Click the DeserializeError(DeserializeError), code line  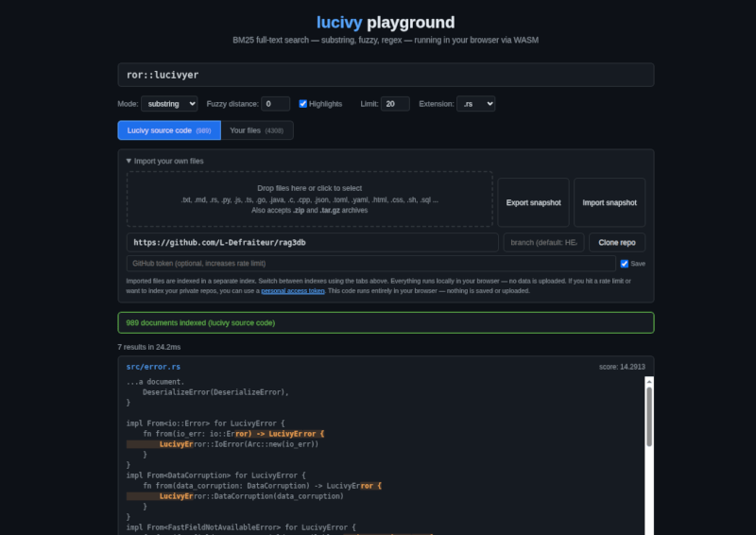click(x=215, y=392)
